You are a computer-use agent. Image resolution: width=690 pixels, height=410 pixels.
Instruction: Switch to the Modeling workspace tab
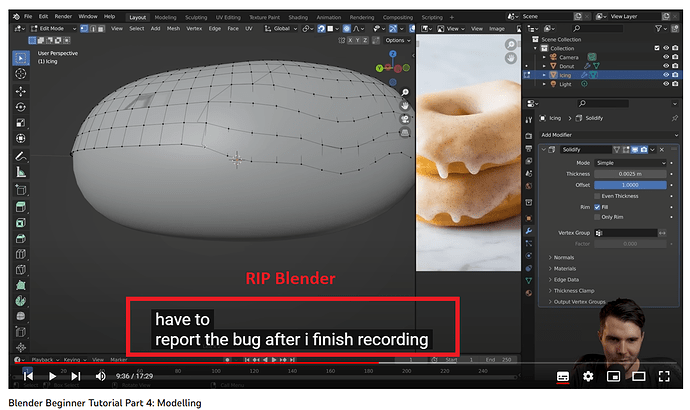click(x=165, y=18)
